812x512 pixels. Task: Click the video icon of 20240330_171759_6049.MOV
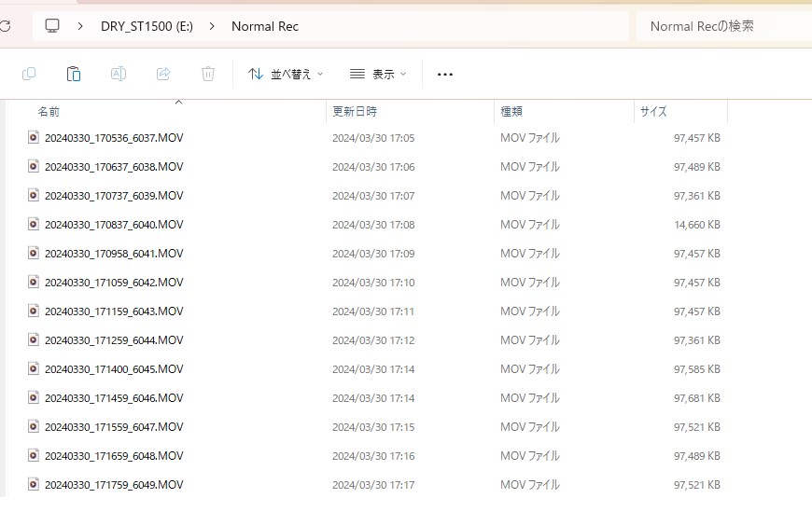(34, 485)
